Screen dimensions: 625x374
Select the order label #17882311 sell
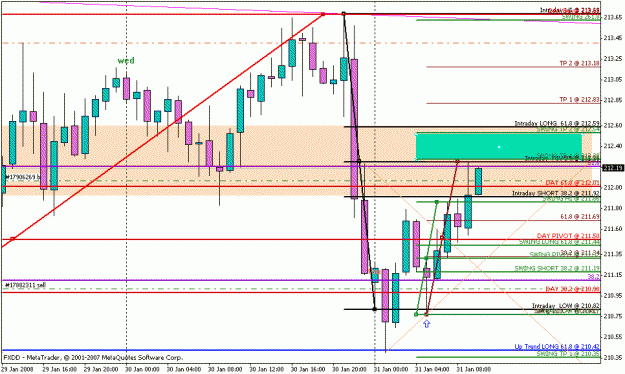point(25,285)
